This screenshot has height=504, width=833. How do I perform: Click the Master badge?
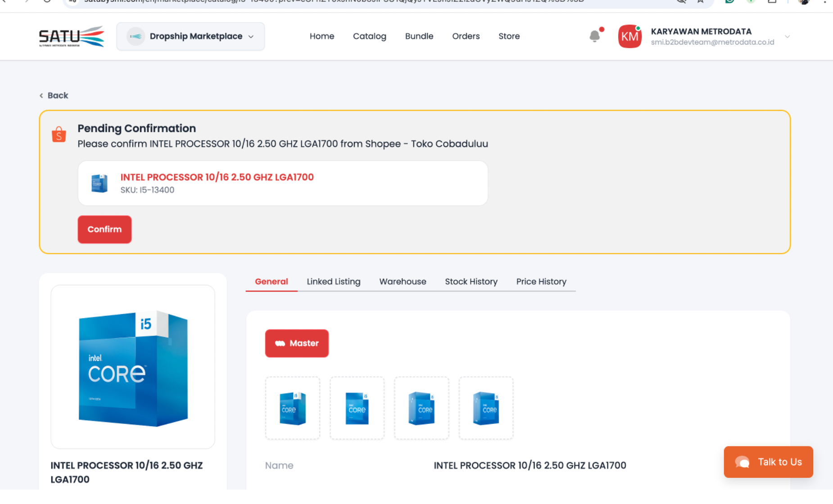297,343
